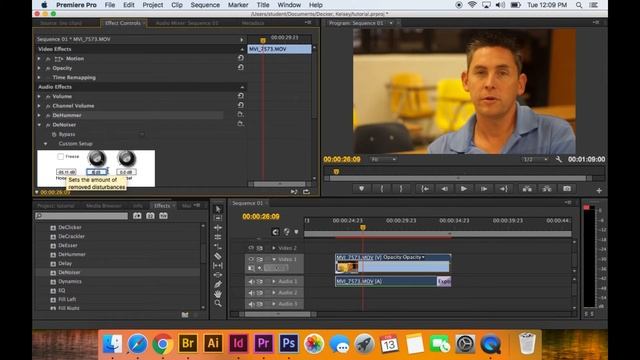Click the DeNoiser Offset knob
640x360 pixels.
[126, 158]
